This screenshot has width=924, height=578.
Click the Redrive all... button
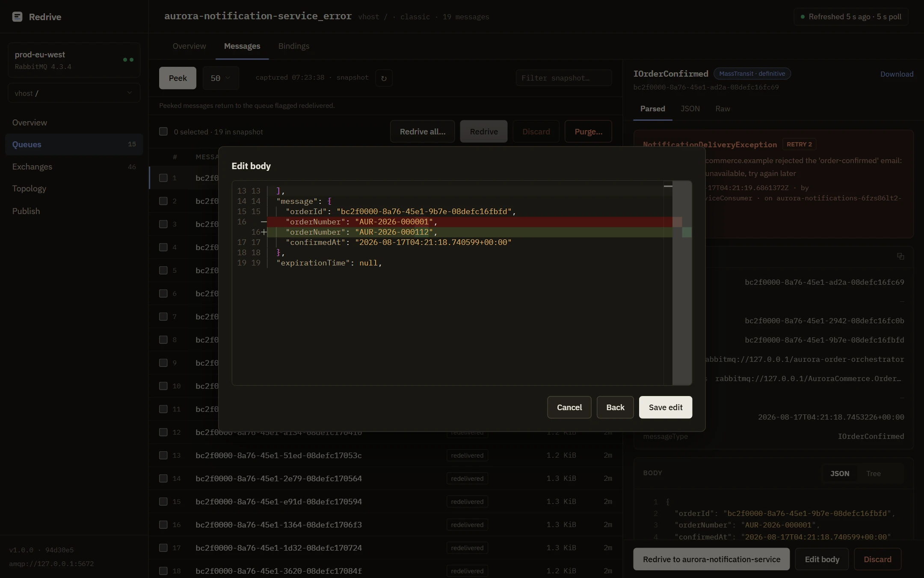423,131
